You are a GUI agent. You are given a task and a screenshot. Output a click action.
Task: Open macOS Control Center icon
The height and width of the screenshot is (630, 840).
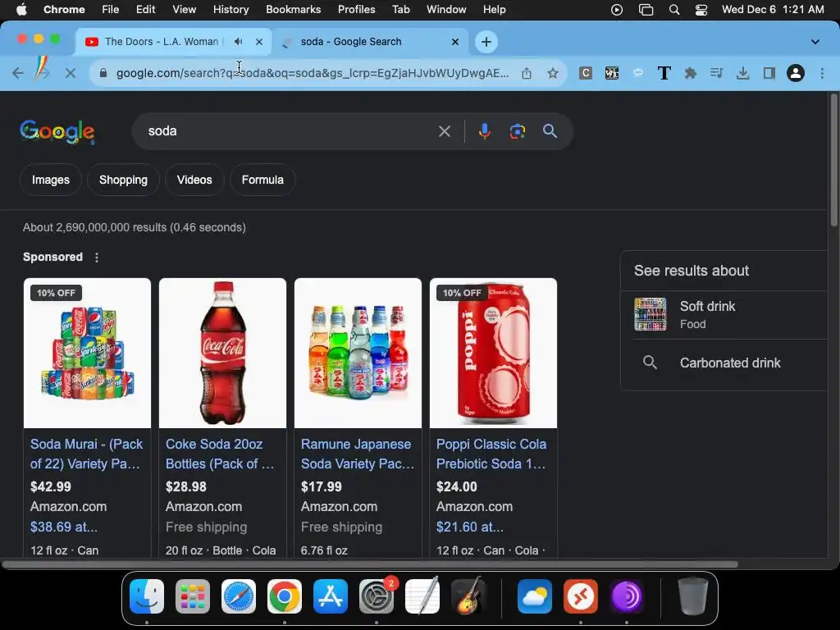701,10
